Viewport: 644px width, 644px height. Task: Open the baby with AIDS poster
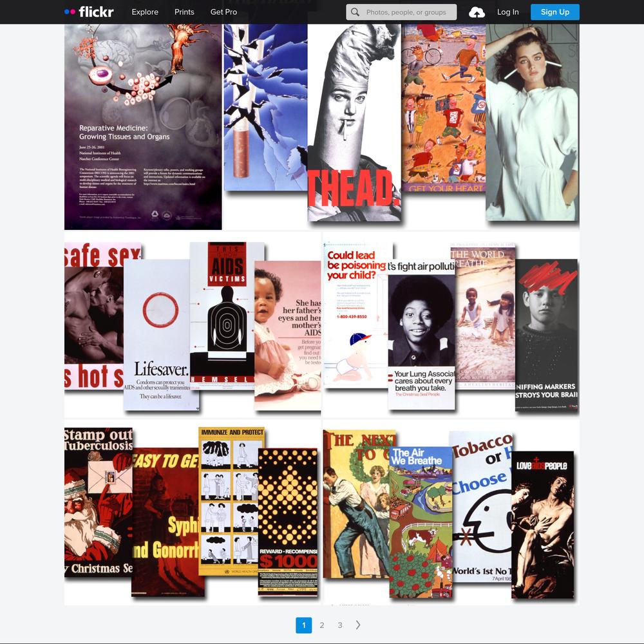tap(287, 335)
